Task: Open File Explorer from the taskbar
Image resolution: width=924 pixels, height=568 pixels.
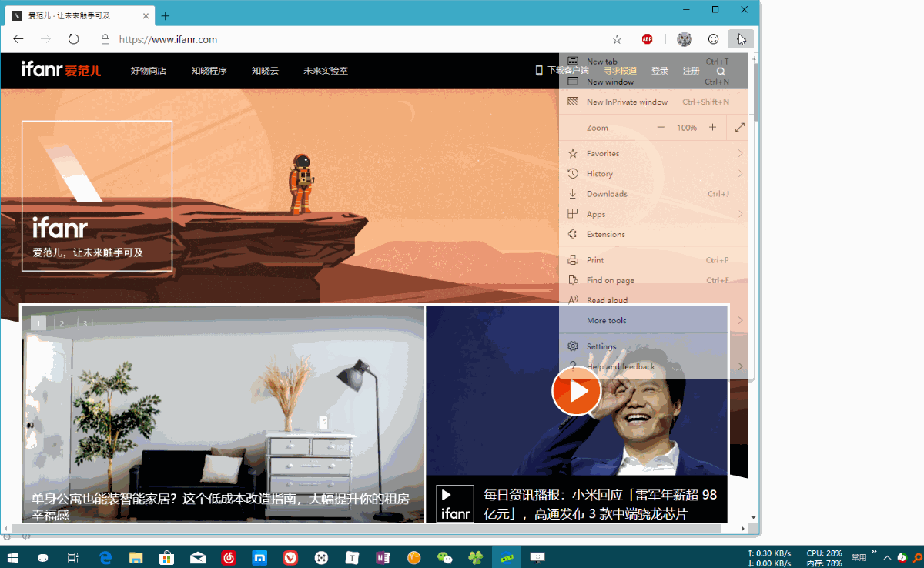Action: (136, 557)
